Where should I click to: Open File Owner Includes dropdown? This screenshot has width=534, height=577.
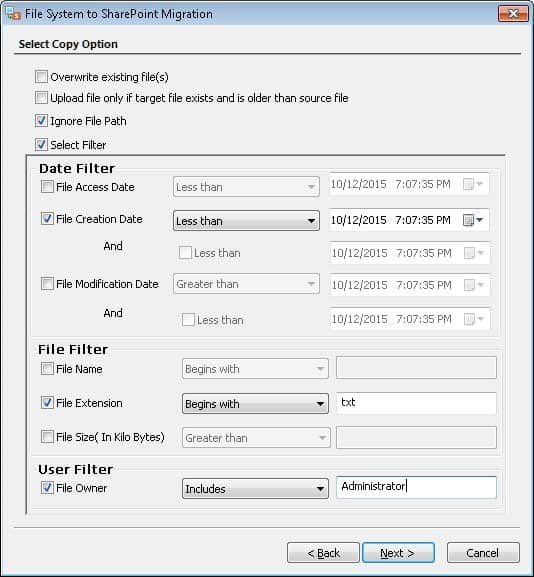255,489
